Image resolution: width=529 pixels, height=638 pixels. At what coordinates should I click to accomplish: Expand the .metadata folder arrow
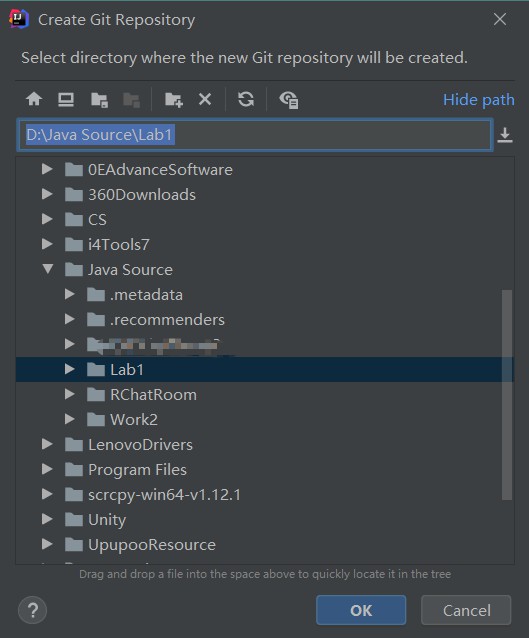pyautogui.click(x=70, y=294)
